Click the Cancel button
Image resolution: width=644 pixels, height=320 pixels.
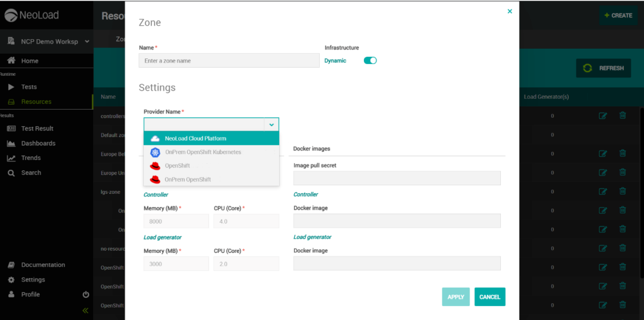pos(490,297)
